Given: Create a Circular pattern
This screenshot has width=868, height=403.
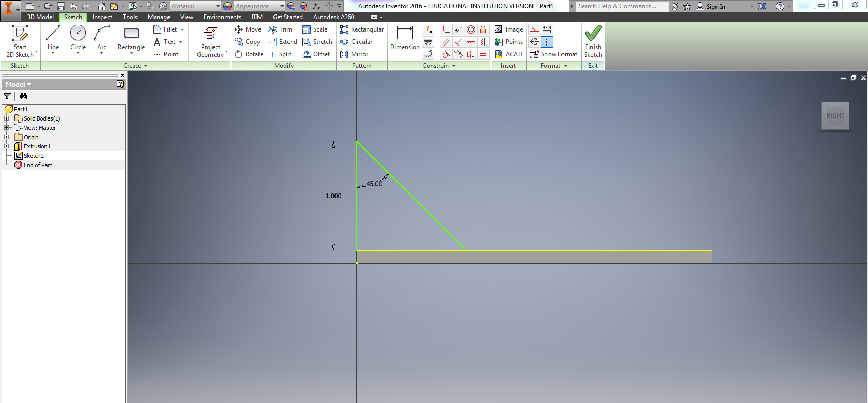Looking at the screenshot, I should tap(356, 42).
